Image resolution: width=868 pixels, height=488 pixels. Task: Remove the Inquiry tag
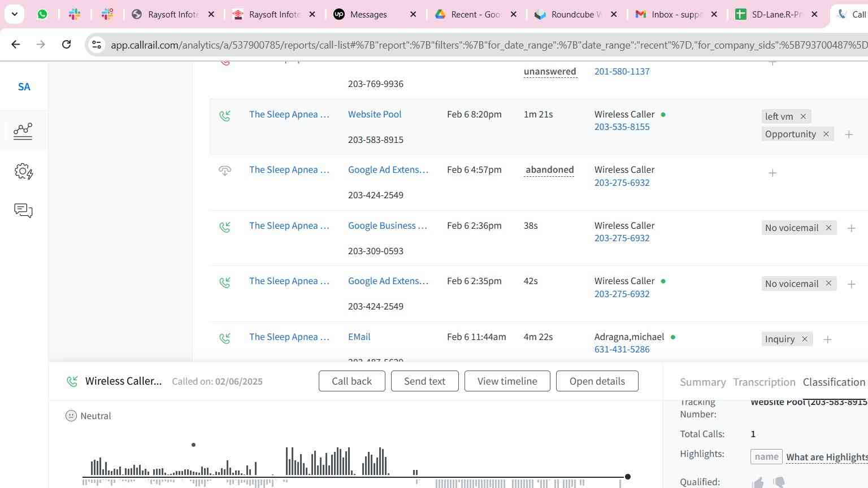pos(805,339)
